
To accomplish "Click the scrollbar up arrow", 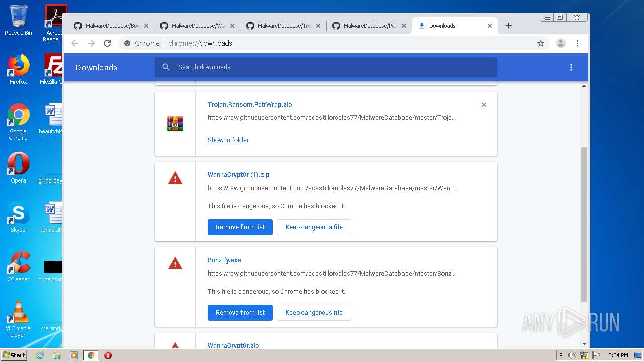I will pyautogui.click(x=584, y=86).
